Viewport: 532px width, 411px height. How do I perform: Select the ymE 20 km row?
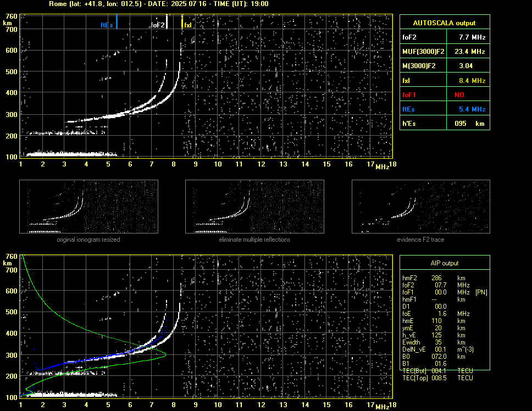pyautogui.click(x=434, y=328)
